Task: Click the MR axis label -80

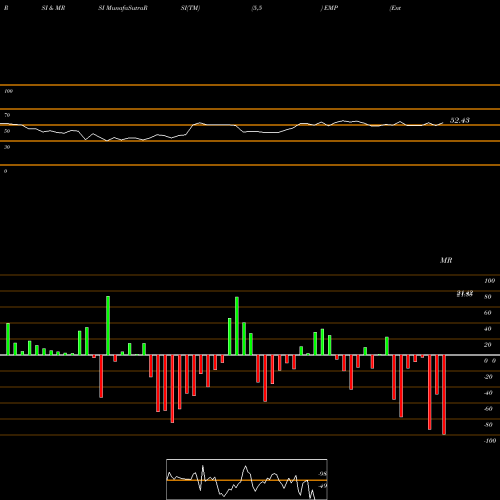Action: tap(488, 425)
